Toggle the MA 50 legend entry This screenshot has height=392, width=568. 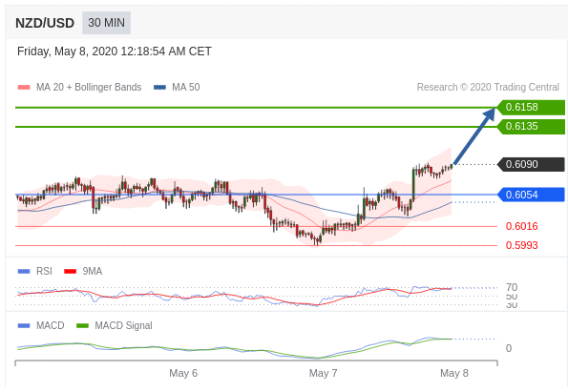tap(177, 87)
